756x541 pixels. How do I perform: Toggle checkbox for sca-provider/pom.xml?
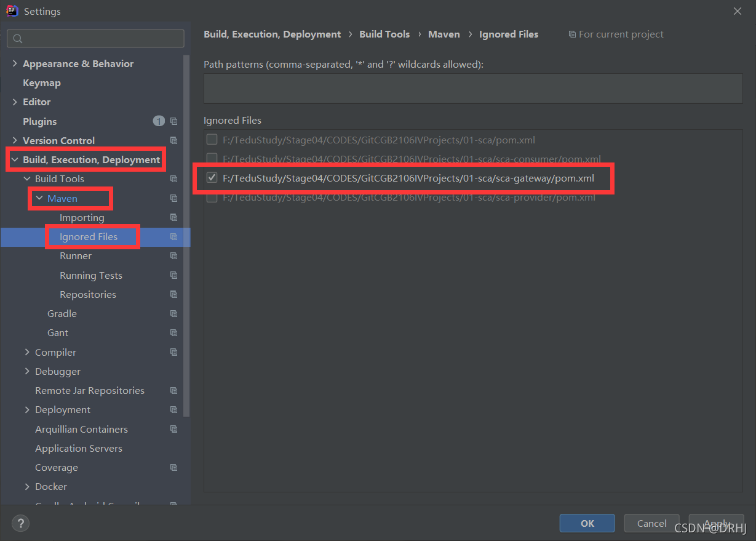click(x=212, y=198)
